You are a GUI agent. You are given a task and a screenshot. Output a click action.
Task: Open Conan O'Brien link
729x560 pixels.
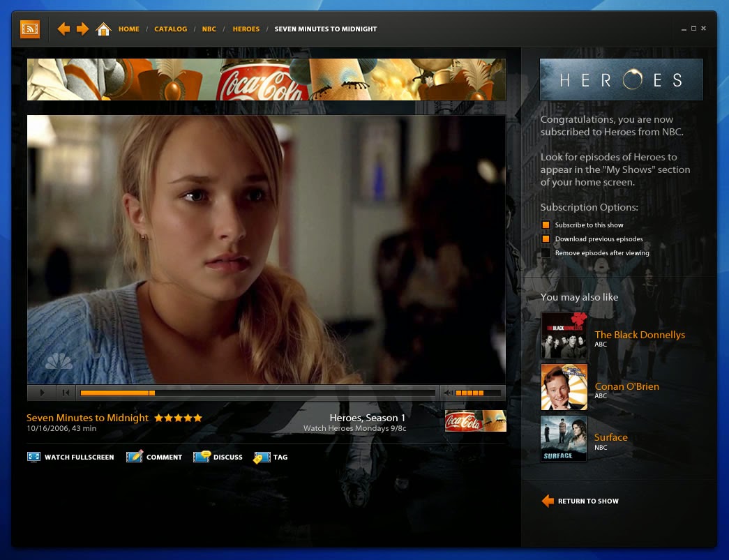point(626,386)
